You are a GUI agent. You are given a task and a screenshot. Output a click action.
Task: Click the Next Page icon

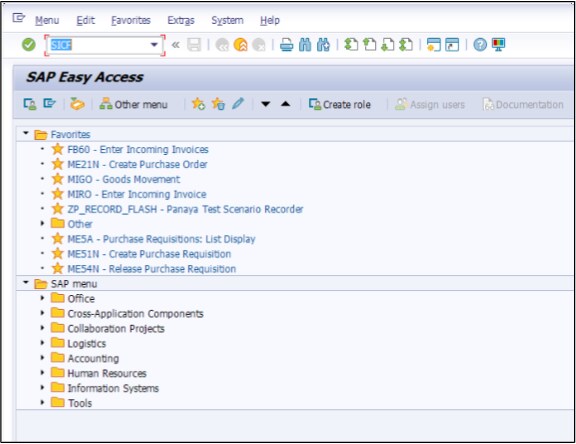388,45
